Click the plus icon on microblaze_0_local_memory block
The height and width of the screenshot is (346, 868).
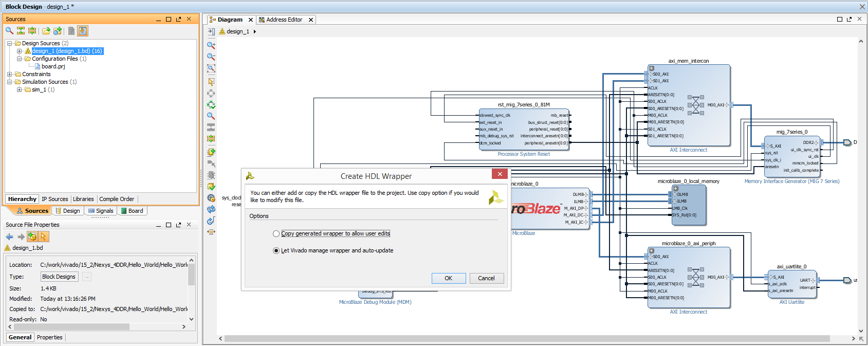(676, 189)
